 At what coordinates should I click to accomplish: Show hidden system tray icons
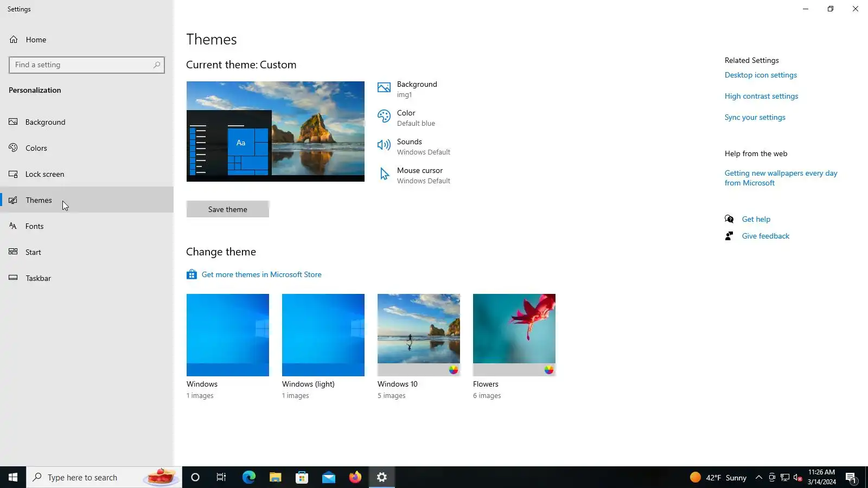click(759, 477)
